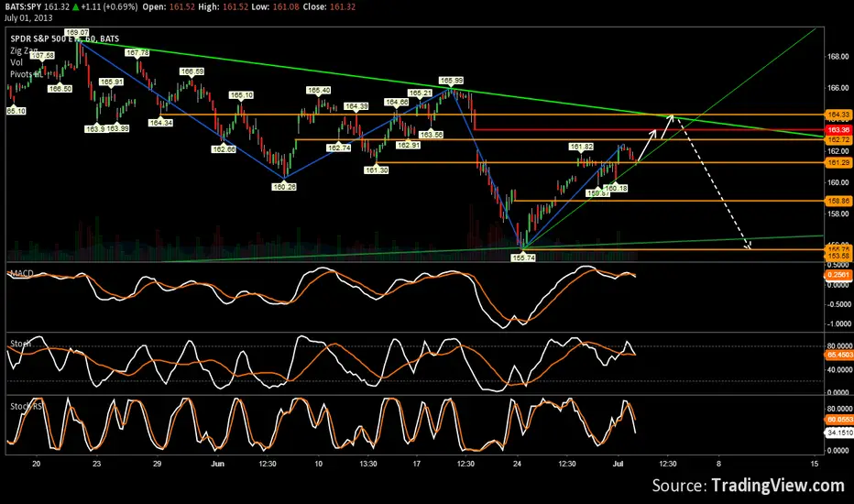The height and width of the screenshot is (504, 854).
Task: Click the 162.91 pivot low label
Action: coord(408,145)
